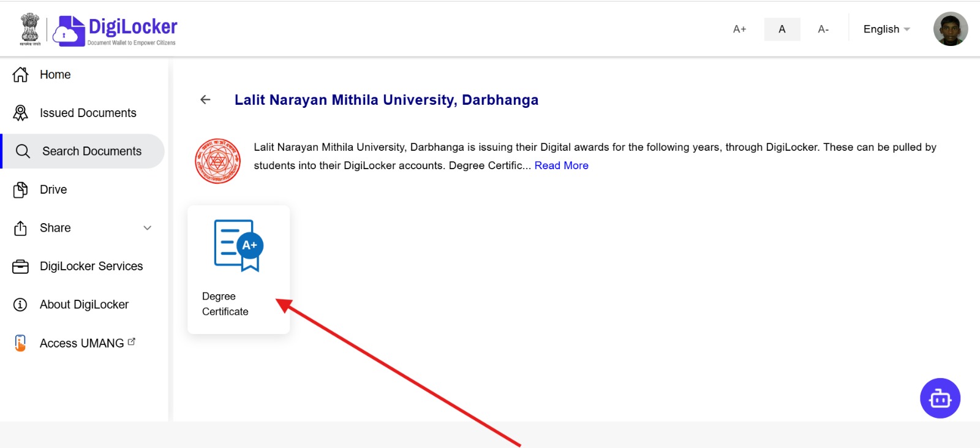980x448 pixels.
Task: Click the DigiLocker Services briefcase icon
Action: click(20, 267)
